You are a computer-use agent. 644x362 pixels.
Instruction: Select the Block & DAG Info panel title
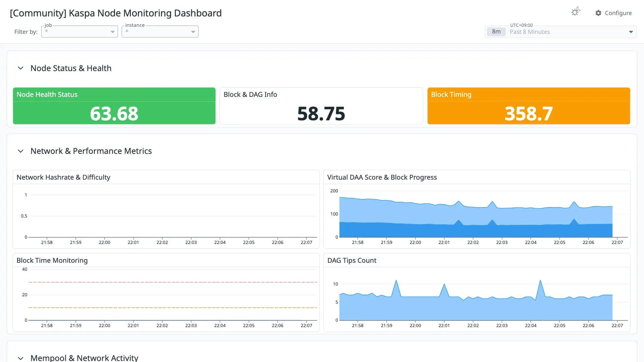click(250, 95)
